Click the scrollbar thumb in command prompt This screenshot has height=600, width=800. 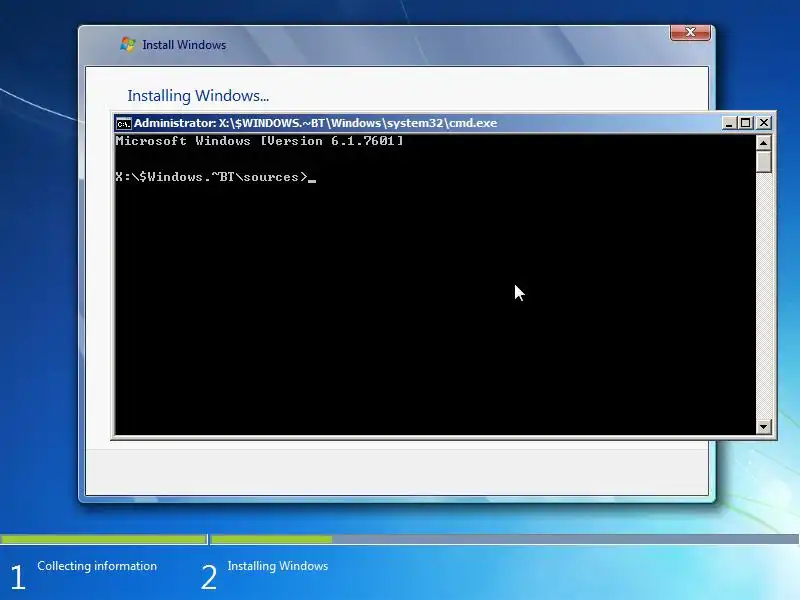[763, 162]
